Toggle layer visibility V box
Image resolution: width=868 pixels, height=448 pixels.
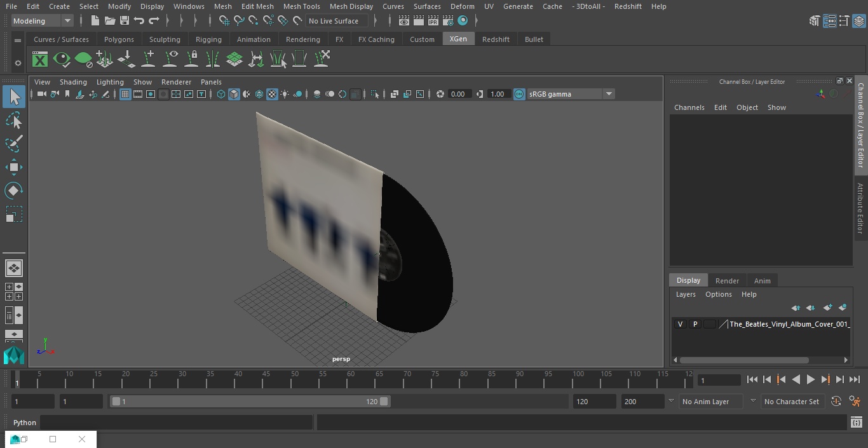tap(680, 324)
